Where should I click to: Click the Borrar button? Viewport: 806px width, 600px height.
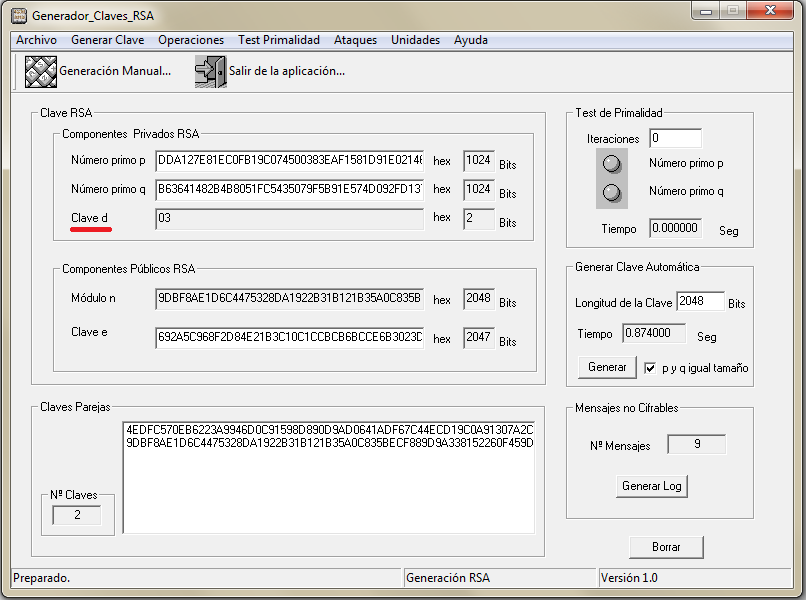click(666, 547)
